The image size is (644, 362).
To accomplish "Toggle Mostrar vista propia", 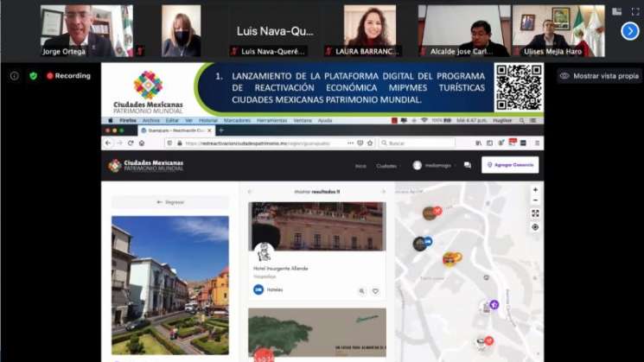I will coord(600,76).
